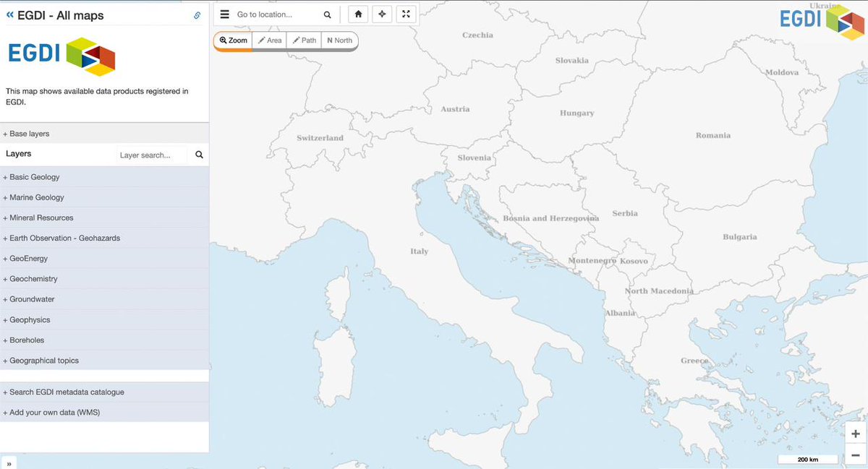
Task: Select the Zoom tool
Action: [233, 40]
